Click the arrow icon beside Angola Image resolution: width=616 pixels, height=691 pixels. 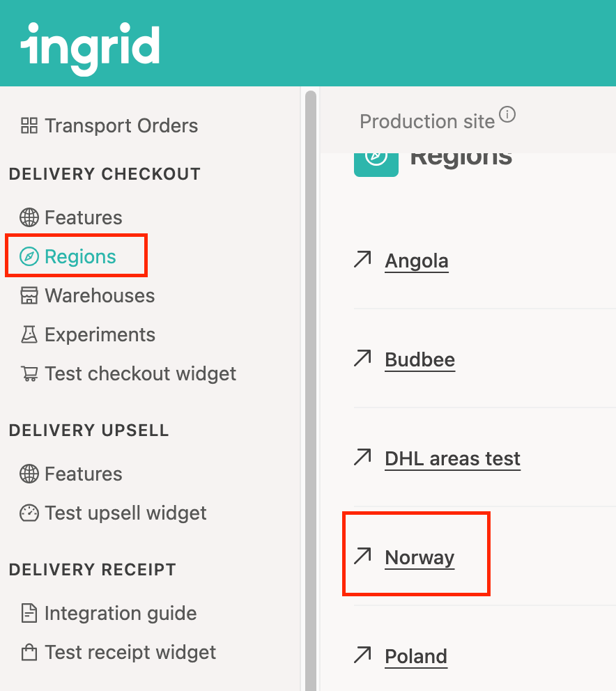click(362, 260)
